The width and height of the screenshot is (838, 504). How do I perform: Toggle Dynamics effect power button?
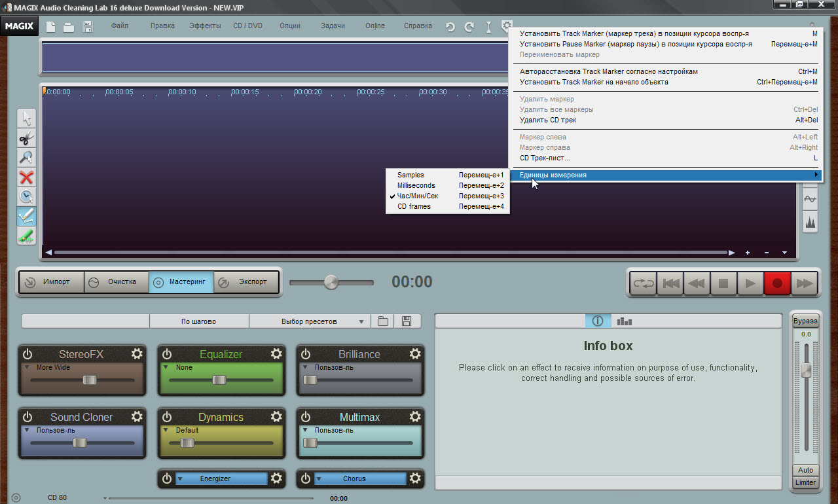point(167,416)
